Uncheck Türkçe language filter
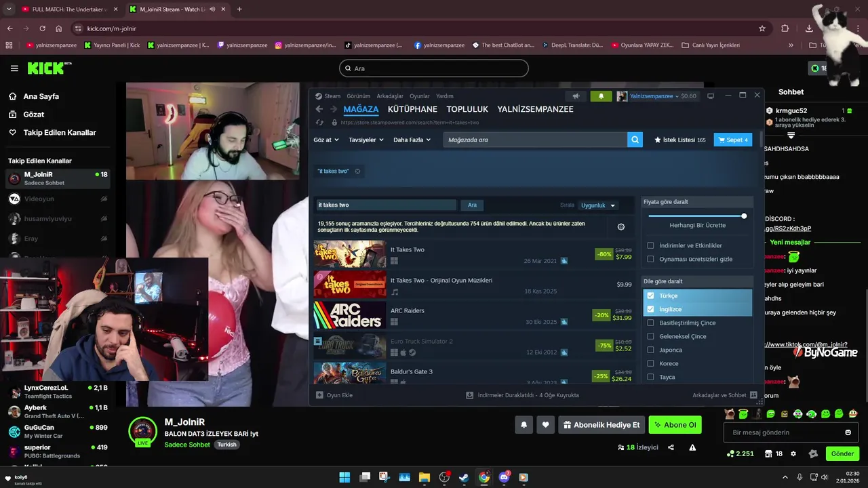The height and width of the screenshot is (488, 868). click(650, 296)
